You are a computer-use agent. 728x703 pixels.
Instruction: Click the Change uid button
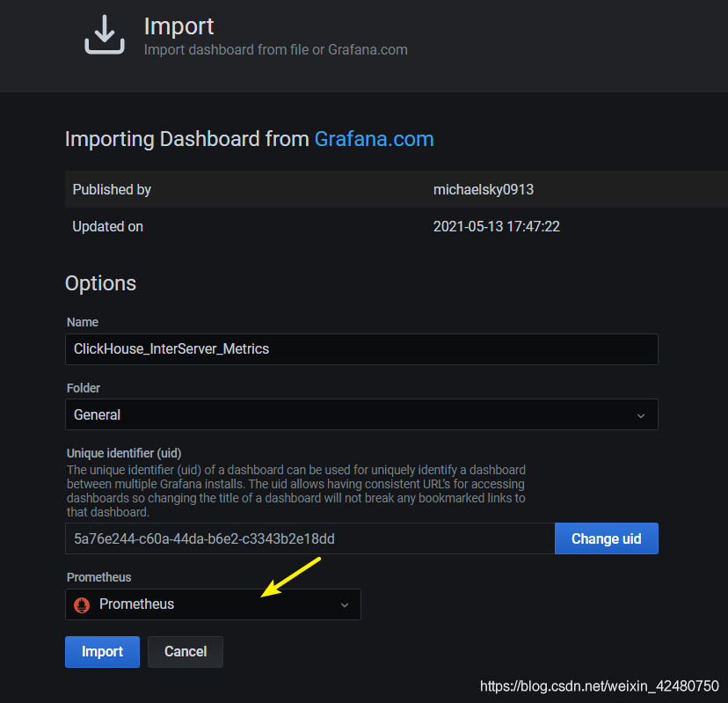coord(607,538)
